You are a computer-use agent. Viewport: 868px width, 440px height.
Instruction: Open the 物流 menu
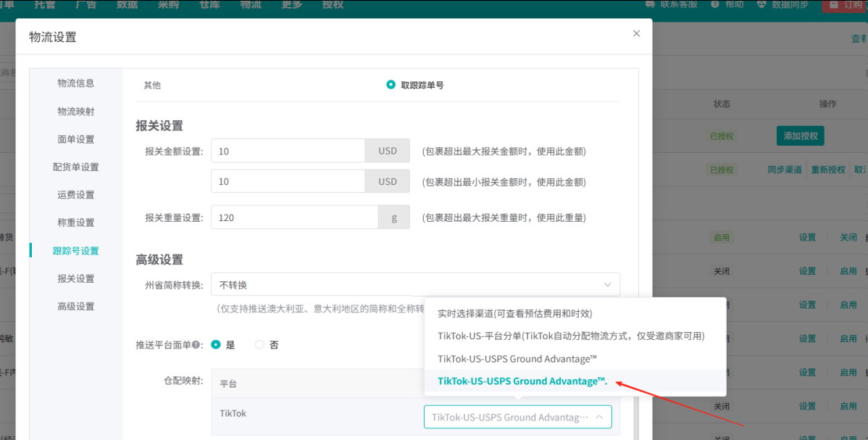pos(250,5)
